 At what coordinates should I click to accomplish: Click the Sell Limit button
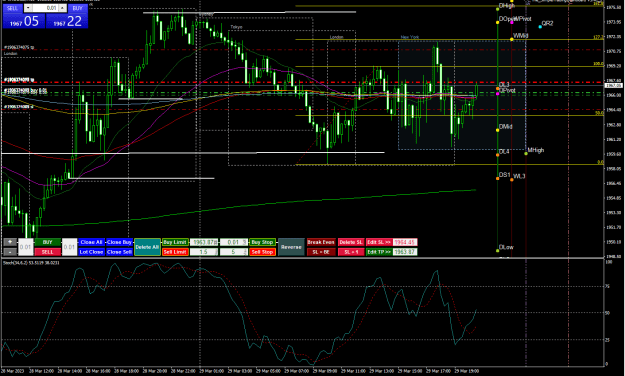tap(175, 252)
